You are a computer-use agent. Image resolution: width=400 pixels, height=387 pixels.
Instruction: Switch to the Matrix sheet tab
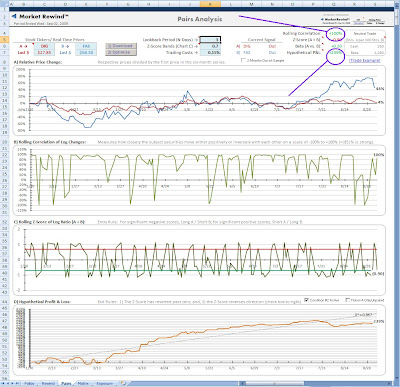pyautogui.click(x=83, y=383)
